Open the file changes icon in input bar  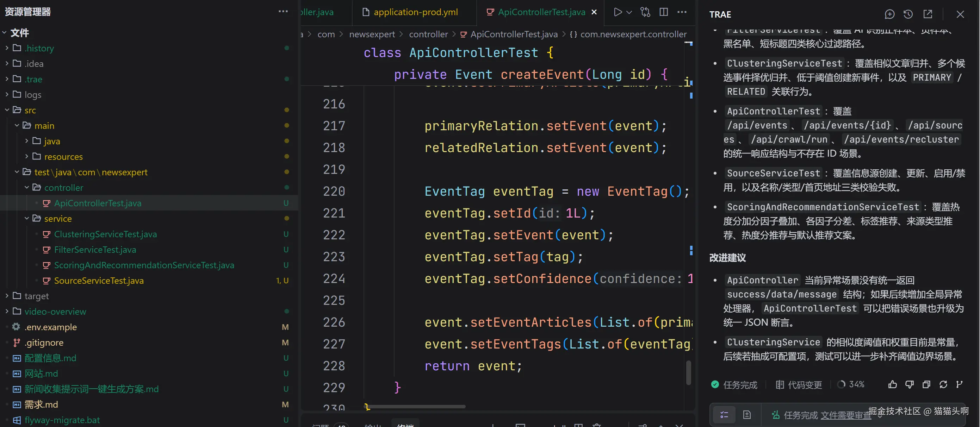click(x=747, y=415)
